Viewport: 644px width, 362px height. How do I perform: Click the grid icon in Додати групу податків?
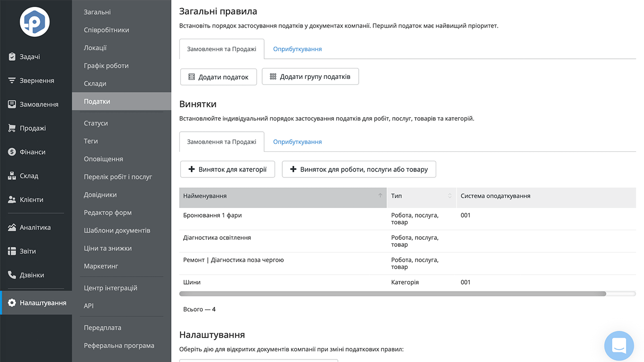[273, 77]
